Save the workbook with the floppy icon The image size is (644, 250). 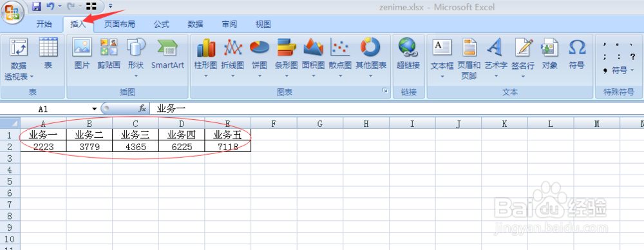click(37, 6)
